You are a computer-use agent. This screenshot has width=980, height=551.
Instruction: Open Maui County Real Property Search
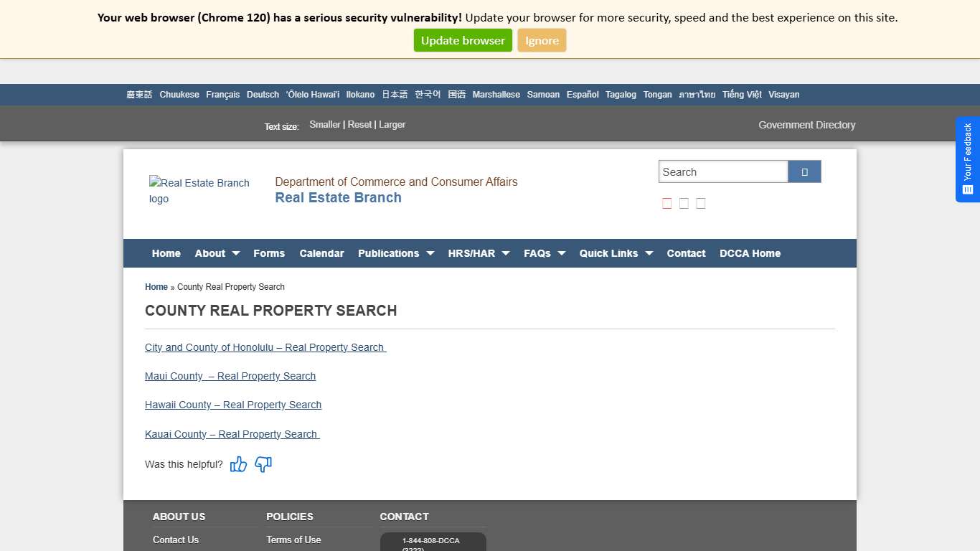230,376
